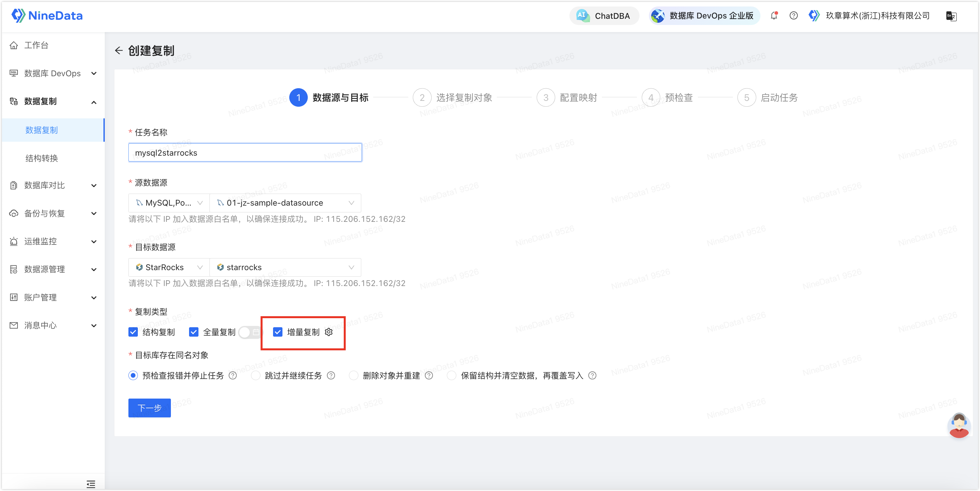Expand the 账户管理 sidebar menu
This screenshot has width=980, height=491.
tap(53, 297)
